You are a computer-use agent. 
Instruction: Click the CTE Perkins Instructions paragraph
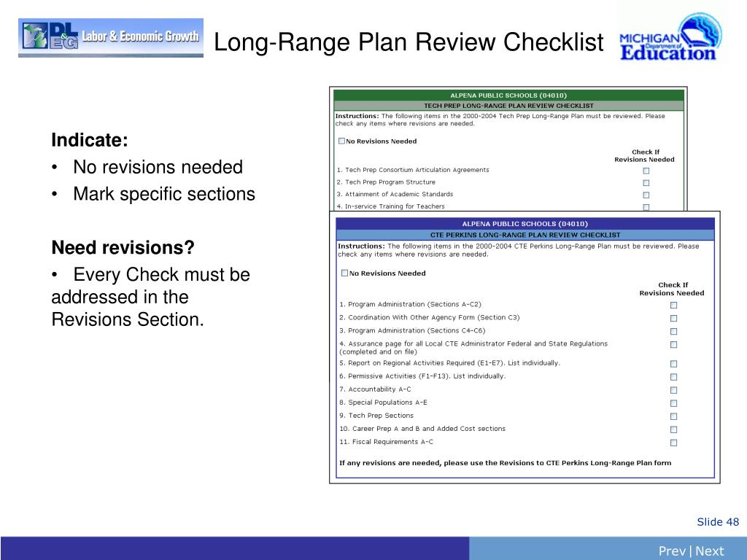coord(519,251)
